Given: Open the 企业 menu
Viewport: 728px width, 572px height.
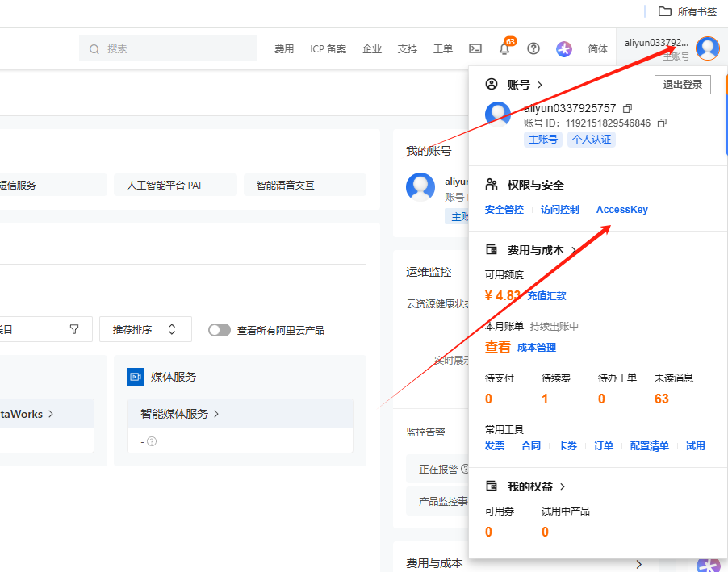Looking at the screenshot, I should click(372, 48).
